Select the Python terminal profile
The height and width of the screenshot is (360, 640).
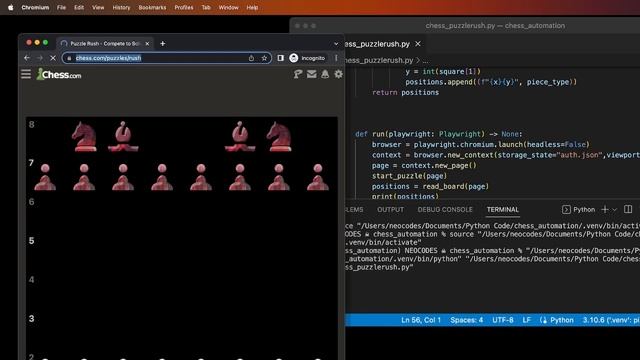click(578, 209)
